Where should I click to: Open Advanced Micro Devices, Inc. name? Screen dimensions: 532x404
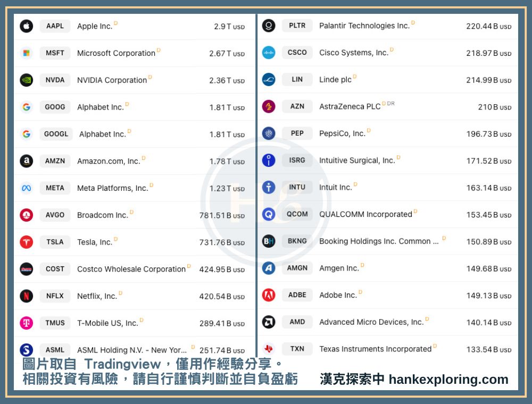pos(371,322)
